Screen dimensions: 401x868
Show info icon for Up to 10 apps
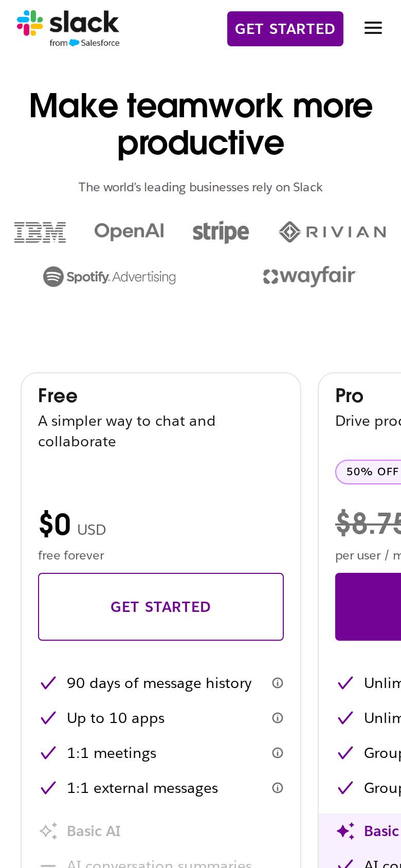[x=278, y=718]
